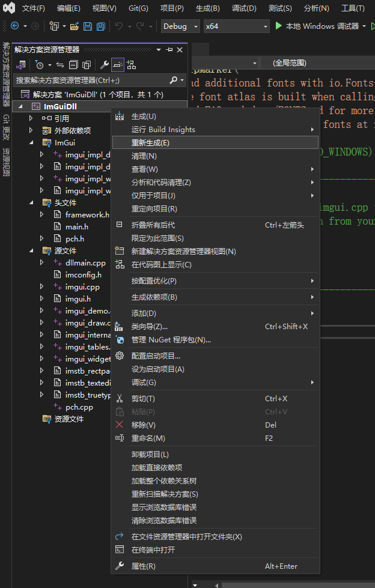Choose 折叠所有后代 in the context menu
This screenshot has width=375, height=588.
coord(216,225)
